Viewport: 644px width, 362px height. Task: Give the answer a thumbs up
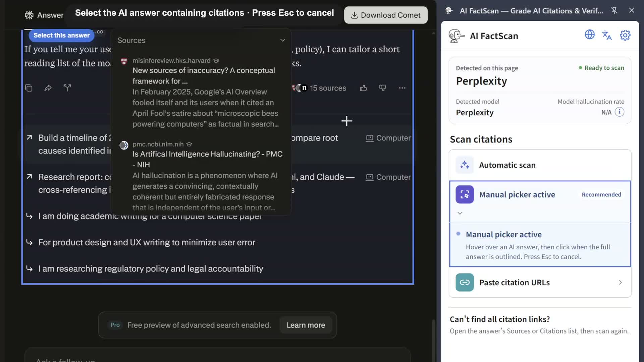[x=363, y=88]
